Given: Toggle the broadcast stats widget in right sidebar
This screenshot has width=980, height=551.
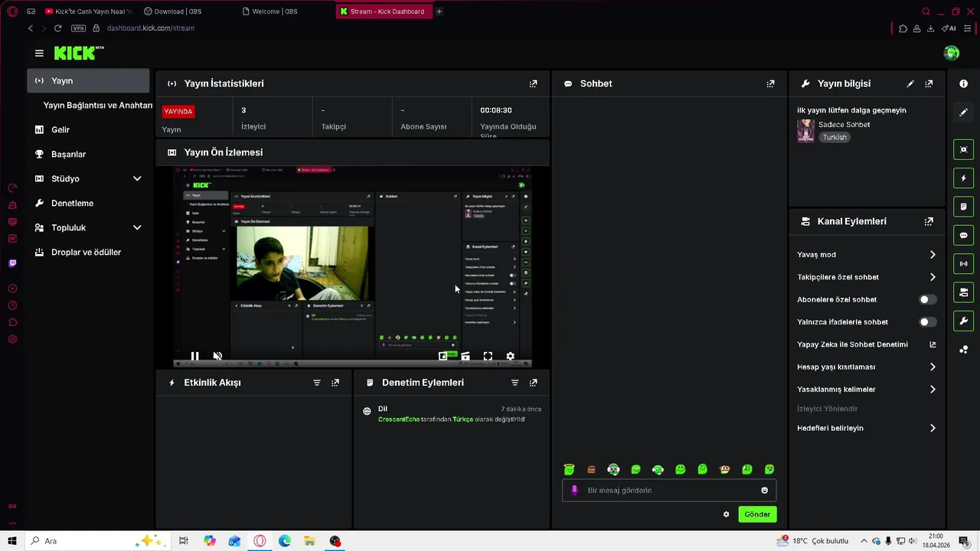Looking at the screenshot, I should (964, 264).
